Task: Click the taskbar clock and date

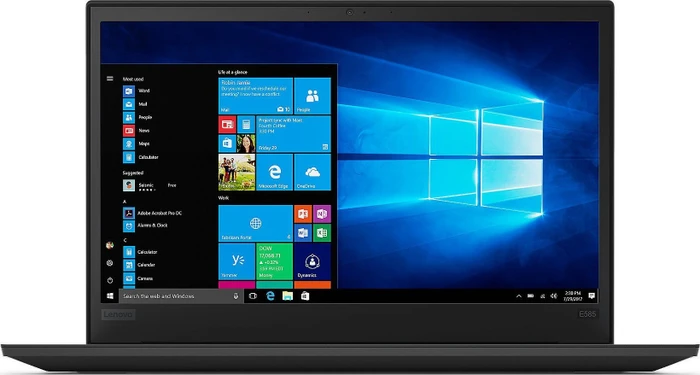Action: click(x=573, y=296)
